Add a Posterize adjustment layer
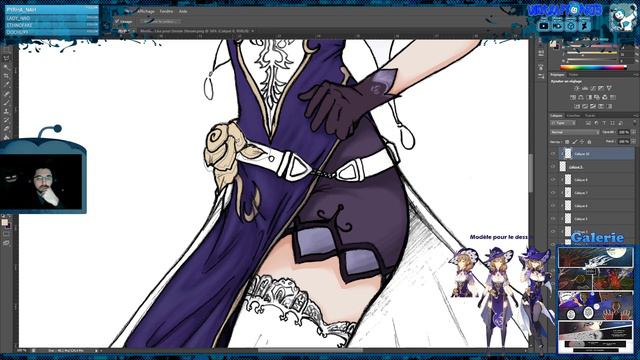Screen dimensions: 640x360 pyautogui.click(x=585, y=106)
